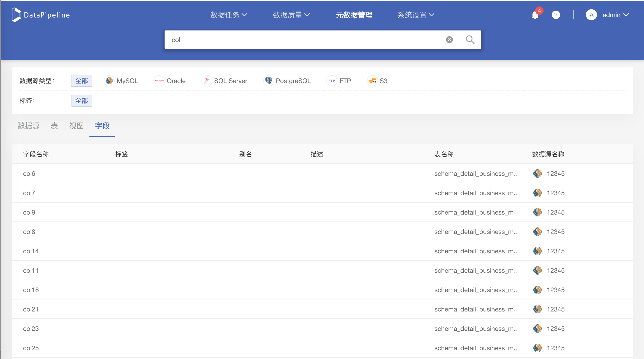Switch to the 视图 tab
Image resolution: width=644 pixels, height=359 pixels.
click(76, 126)
